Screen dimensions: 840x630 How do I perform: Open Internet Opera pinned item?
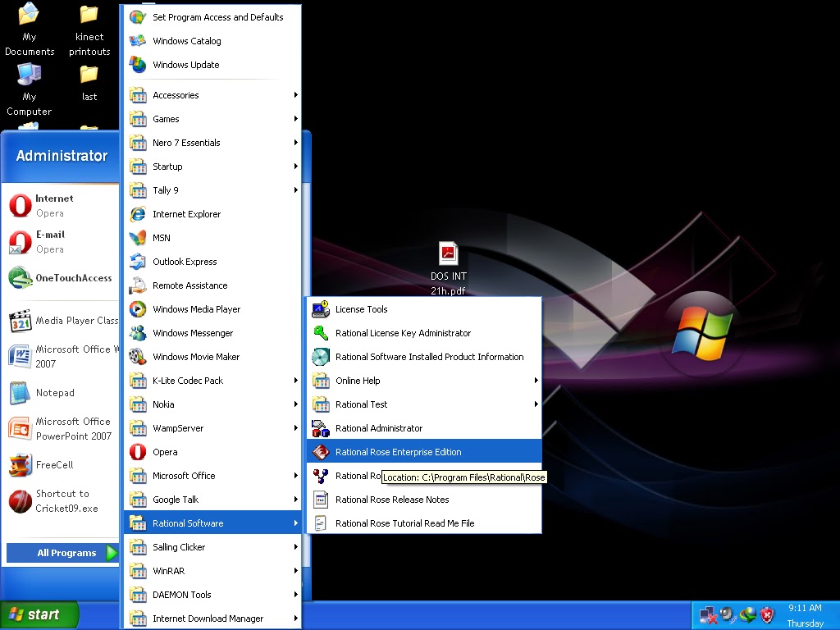pyautogui.click(x=61, y=206)
